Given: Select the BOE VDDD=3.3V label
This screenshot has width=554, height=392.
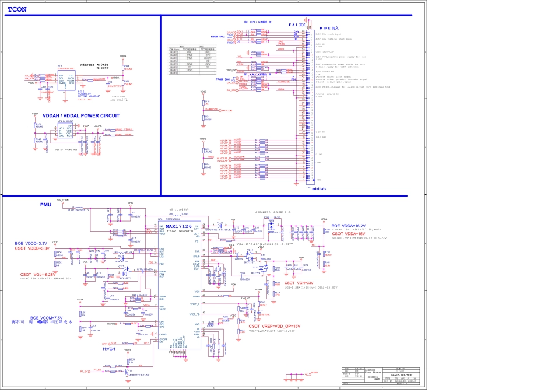Looking at the screenshot, I should 31,243.
